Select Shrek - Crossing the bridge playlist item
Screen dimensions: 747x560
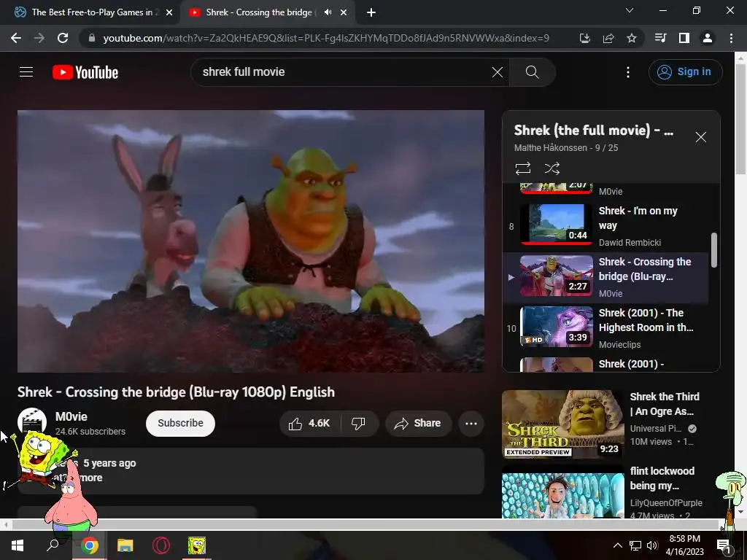click(x=605, y=278)
